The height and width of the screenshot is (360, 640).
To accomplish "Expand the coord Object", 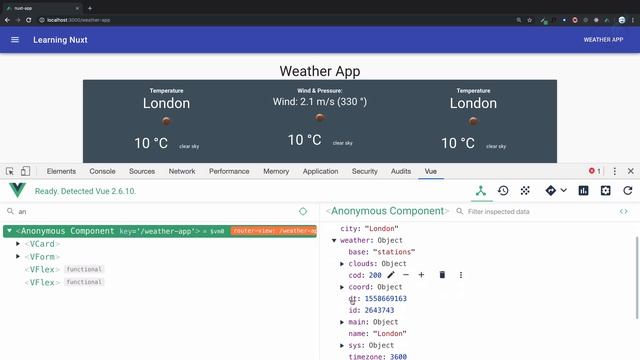I will (x=342, y=287).
